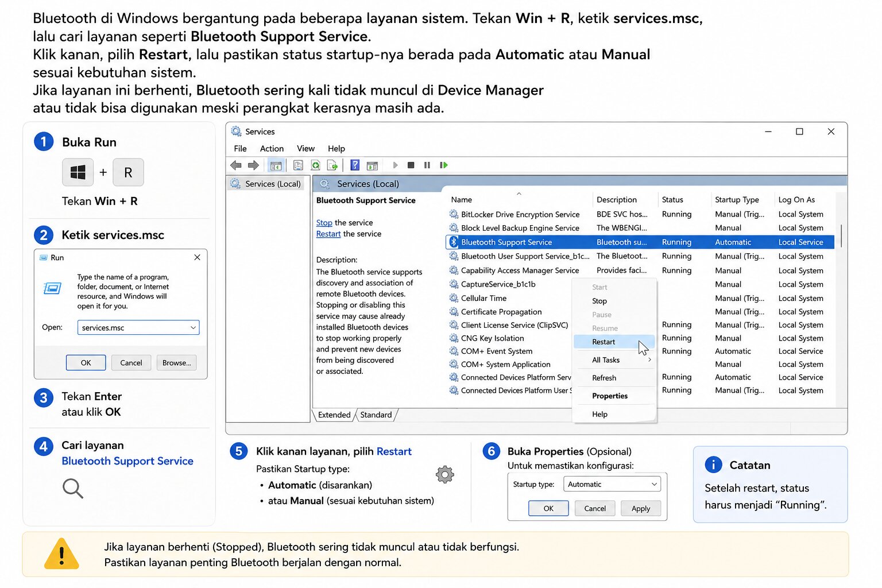
Task: Click Cancel in the Run dialog
Action: (131, 363)
